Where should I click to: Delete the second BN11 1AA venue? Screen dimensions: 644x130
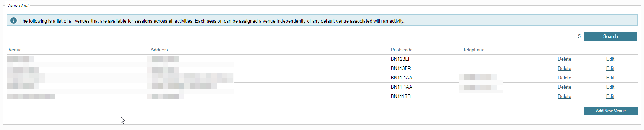pyautogui.click(x=564, y=87)
